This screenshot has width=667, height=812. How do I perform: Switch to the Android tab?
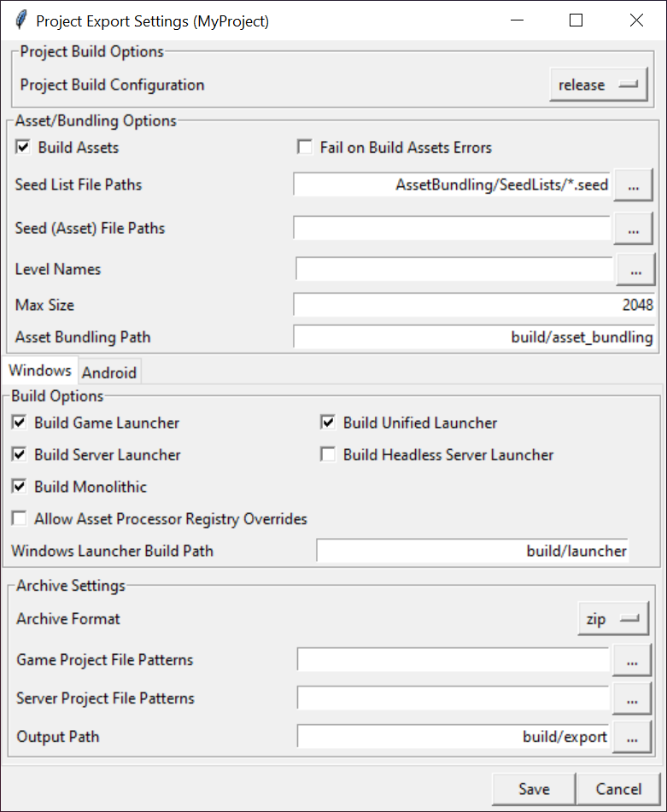[x=109, y=372]
